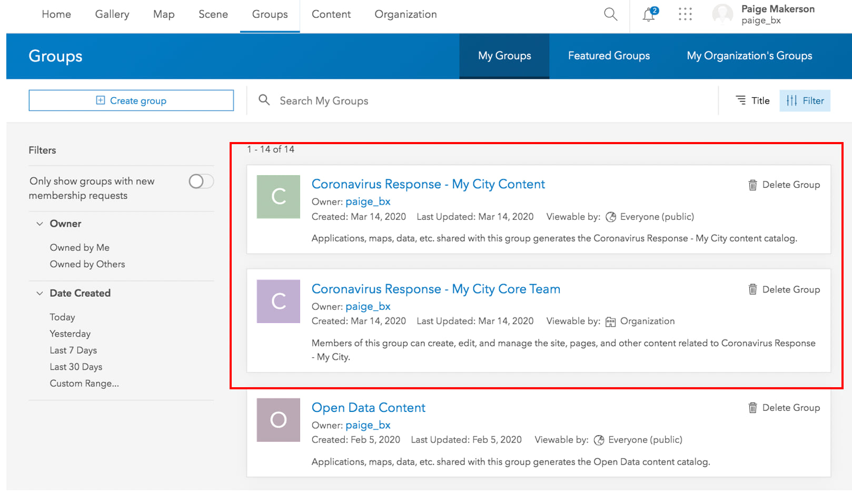
Task: Click the Title sort icon
Action: [x=741, y=100]
